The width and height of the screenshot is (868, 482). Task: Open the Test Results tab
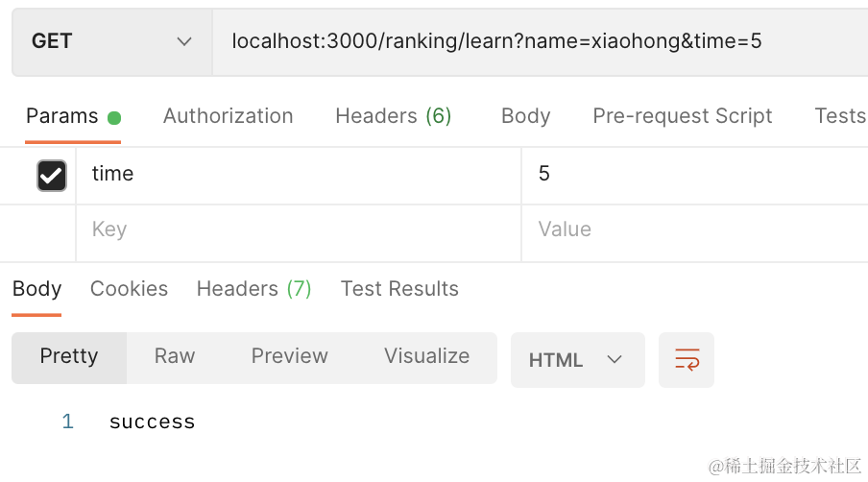[x=399, y=289]
